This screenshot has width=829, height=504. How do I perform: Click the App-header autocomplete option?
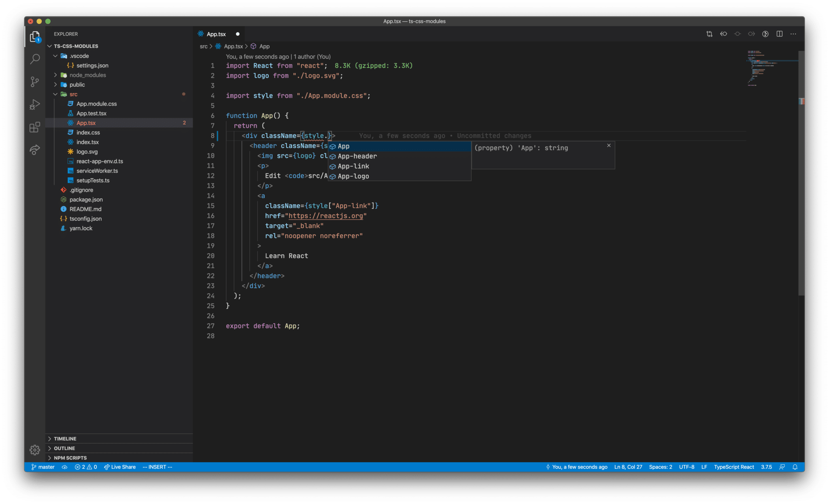coord(357,156)
